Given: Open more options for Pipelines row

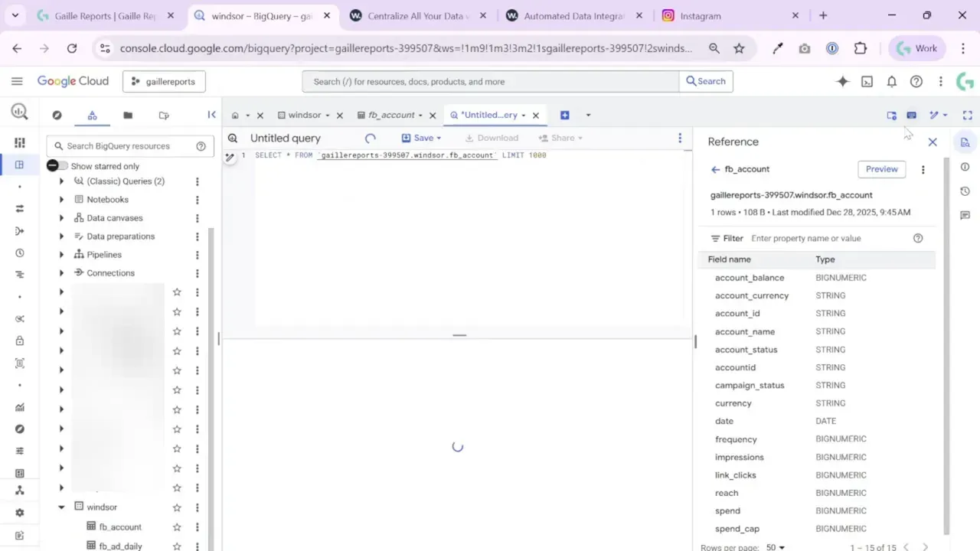Looking at the screenshot, I should 197,255.
